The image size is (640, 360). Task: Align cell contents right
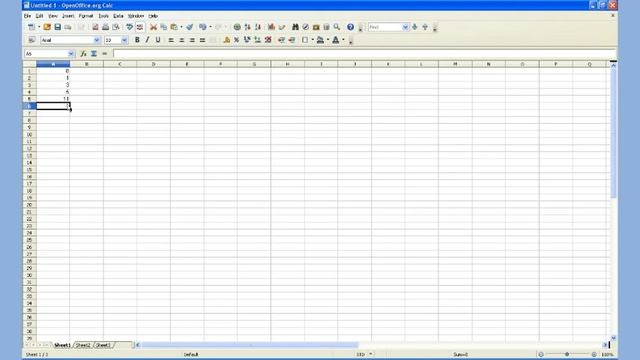click(x=192, y=40)
